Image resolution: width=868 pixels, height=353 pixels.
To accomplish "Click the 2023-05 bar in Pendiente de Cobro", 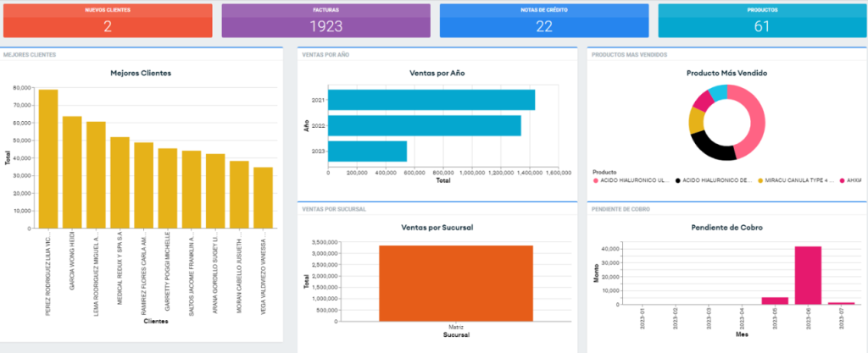I will 775,301.
